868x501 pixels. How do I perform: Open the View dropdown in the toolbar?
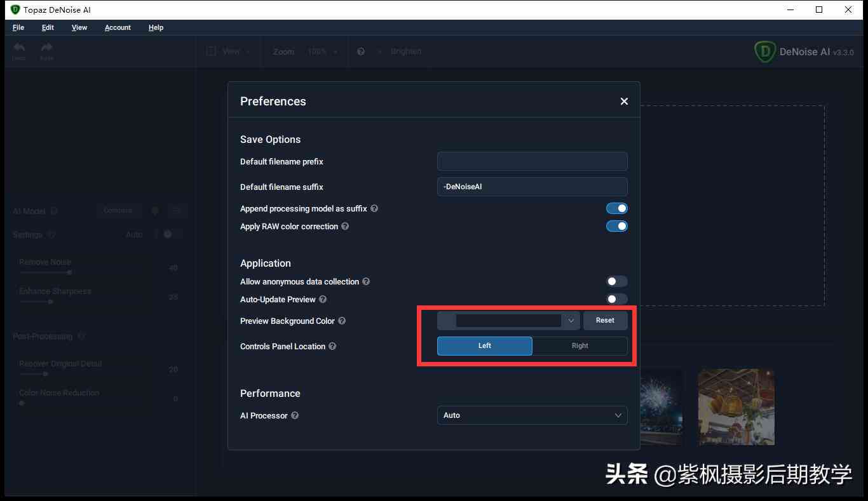click(x=229, y=51)
